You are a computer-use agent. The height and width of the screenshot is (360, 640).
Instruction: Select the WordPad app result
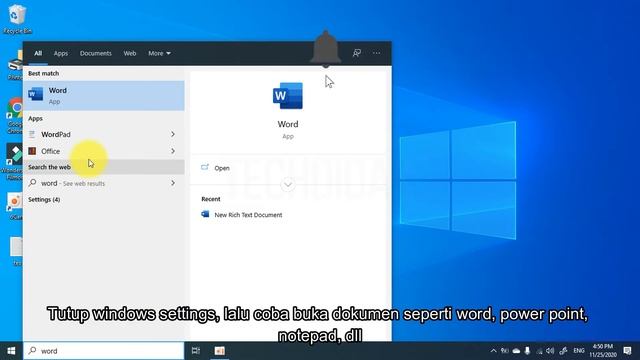pos(104,134)
